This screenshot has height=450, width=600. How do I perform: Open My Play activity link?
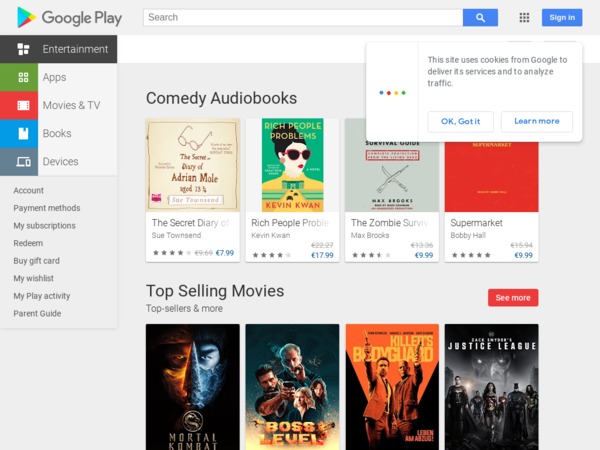[x=42, y=296]
